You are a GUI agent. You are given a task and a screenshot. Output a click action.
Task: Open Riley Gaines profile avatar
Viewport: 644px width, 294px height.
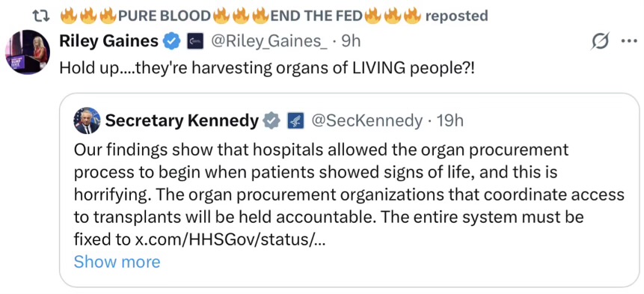tap(28, 52)
